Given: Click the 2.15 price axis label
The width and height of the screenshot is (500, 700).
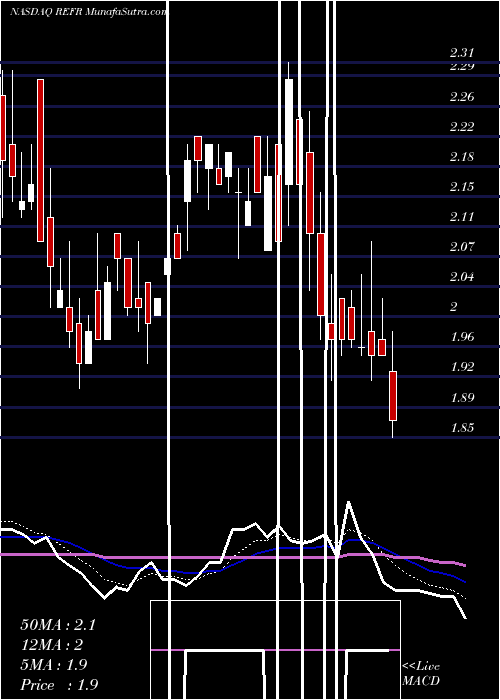Looking at the screenshot, I should pos(462,187).
